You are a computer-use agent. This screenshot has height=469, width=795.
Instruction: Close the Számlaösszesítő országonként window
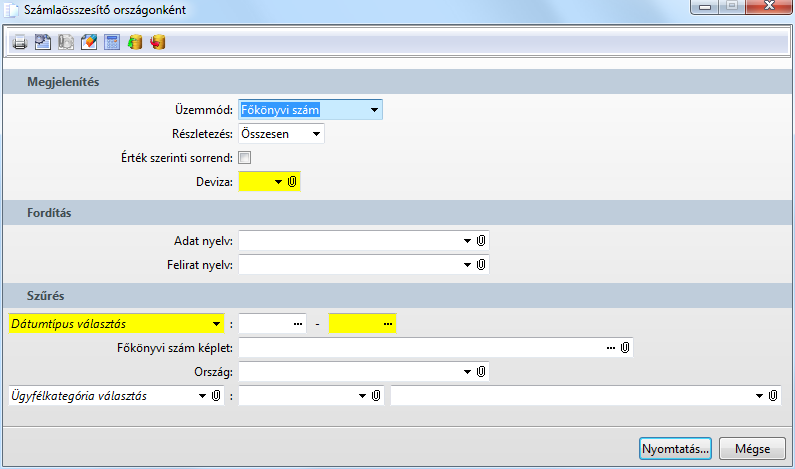[x=769, y=6]
